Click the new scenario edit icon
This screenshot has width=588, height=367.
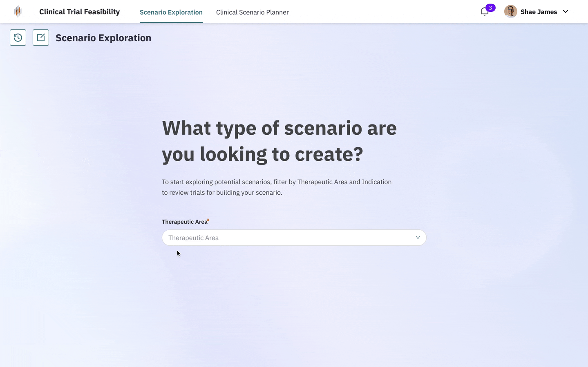41,38
